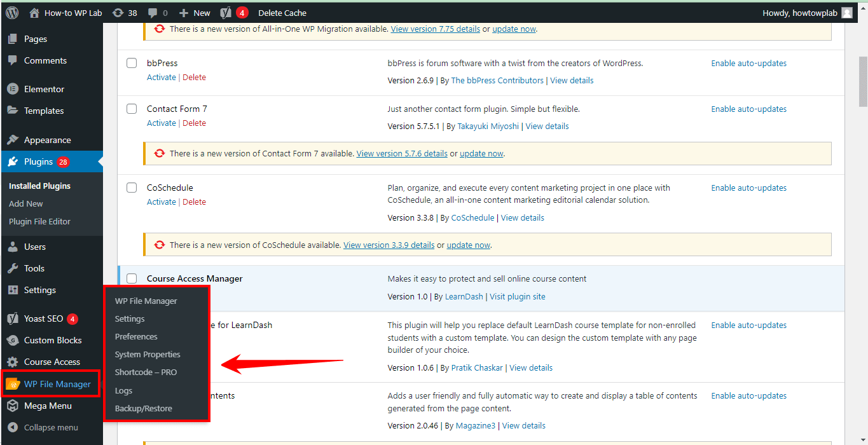Tick the CoSchedule plugin checkbox
Image resolution: width=868 pixels, height=445 pixels.
tap(132, 188)
